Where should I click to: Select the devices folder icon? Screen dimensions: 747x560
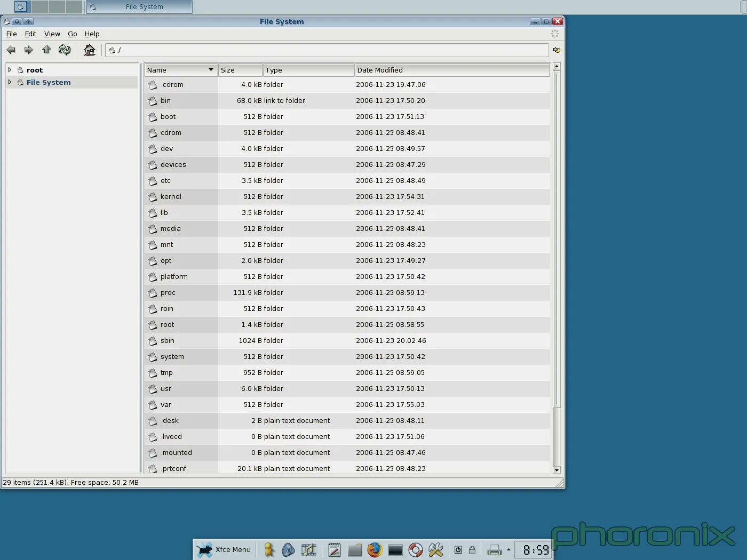click(x=153, y=165)
